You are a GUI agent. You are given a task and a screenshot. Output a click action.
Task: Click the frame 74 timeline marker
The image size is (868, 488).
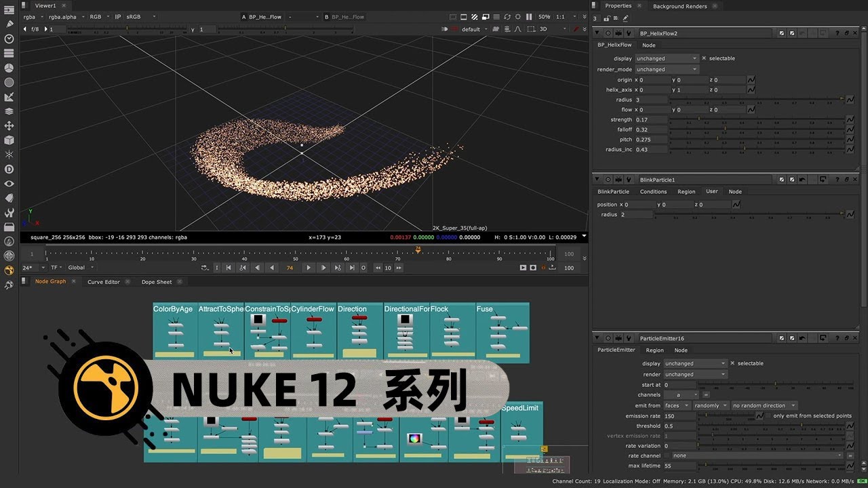click(418, 249)
